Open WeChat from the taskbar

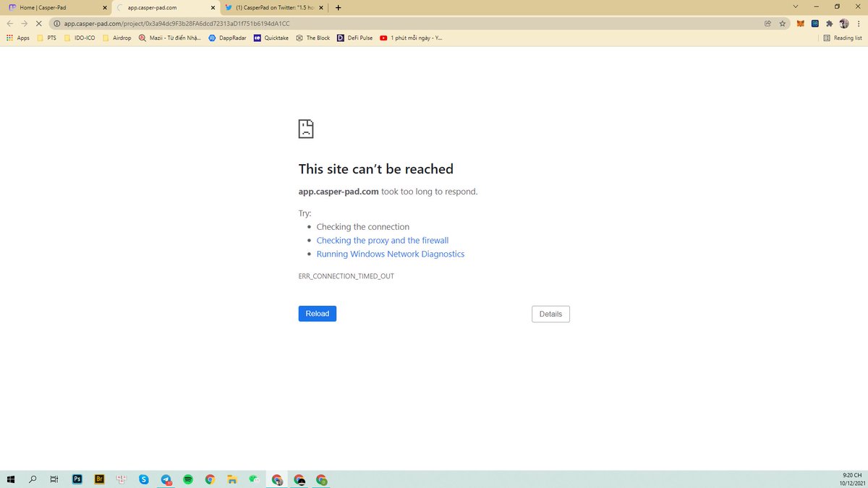pyautogui.click(x=254, y=479)
